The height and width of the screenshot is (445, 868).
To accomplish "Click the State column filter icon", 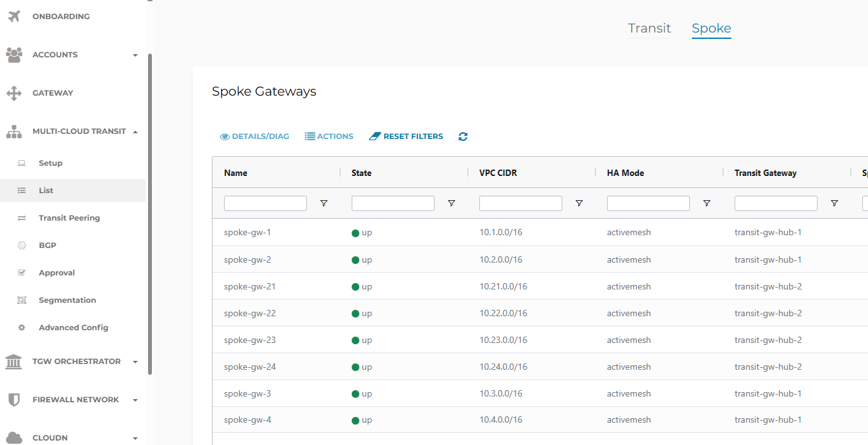I will click(451, 203).
